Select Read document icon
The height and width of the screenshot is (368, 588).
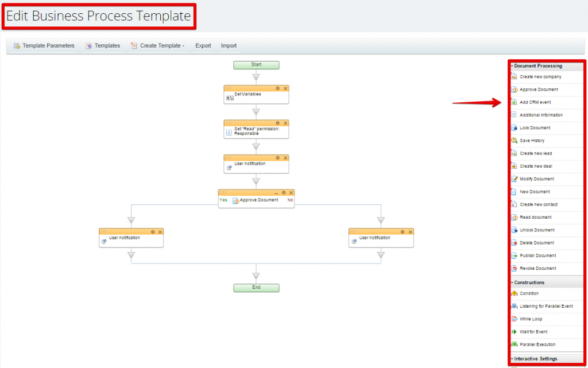pos(514,218)
